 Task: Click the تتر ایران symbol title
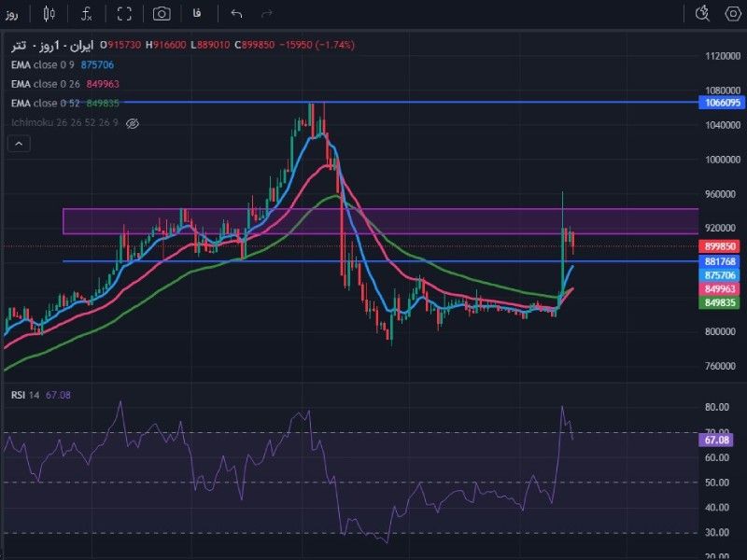pos(52,46)
